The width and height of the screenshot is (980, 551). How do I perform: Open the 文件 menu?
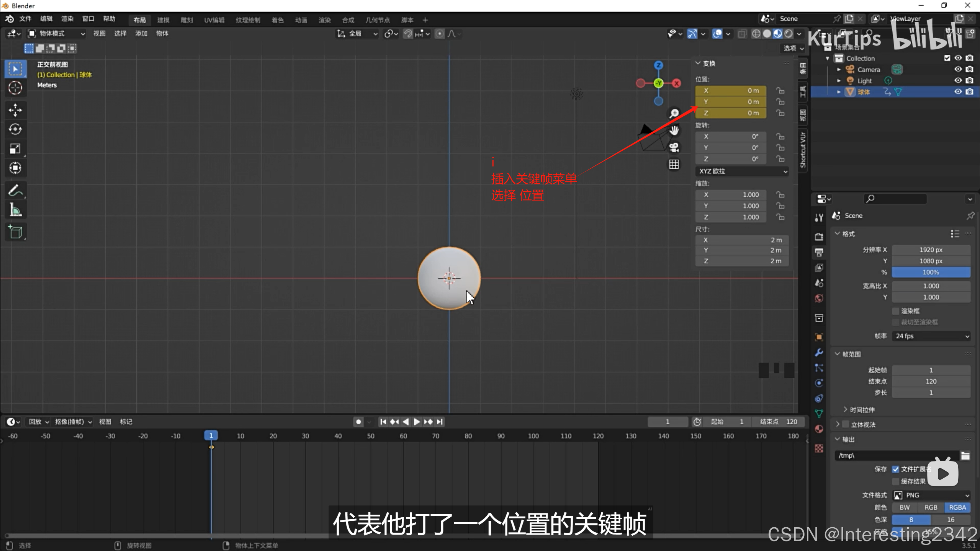(25, 19)
